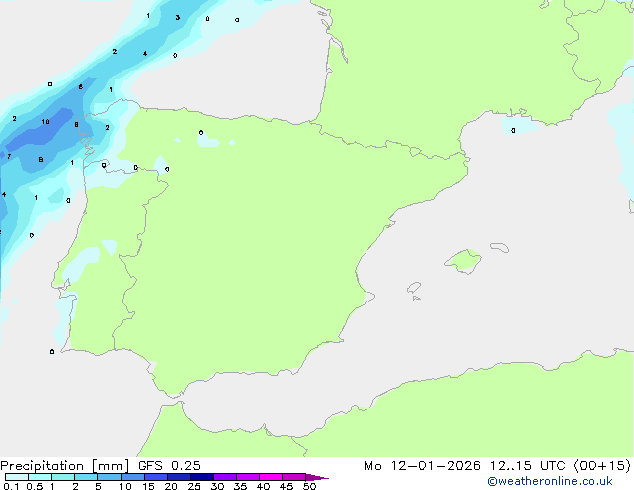Click the legend tick label '25'
This screenshot has height=490, width=634.
pyautogui.click(x=194, y=486)
